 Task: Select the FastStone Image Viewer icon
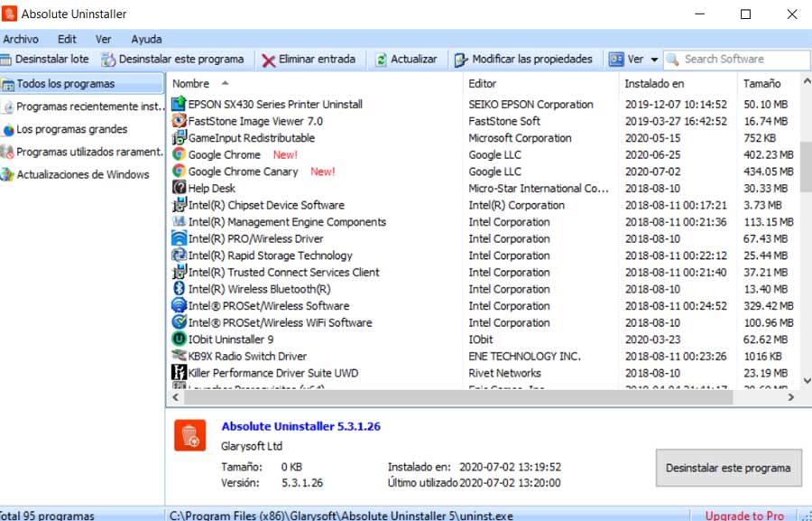pyautogui.click(x=179, y=121)
